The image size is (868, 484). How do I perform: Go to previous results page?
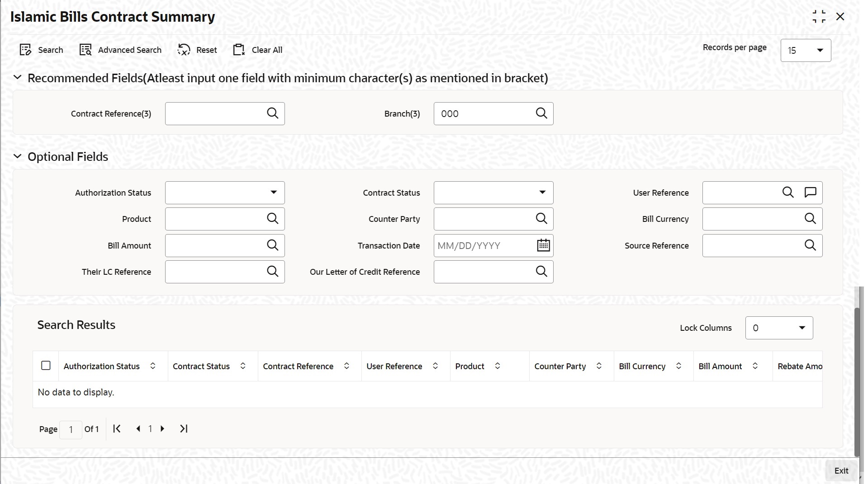tap(138, 429)
